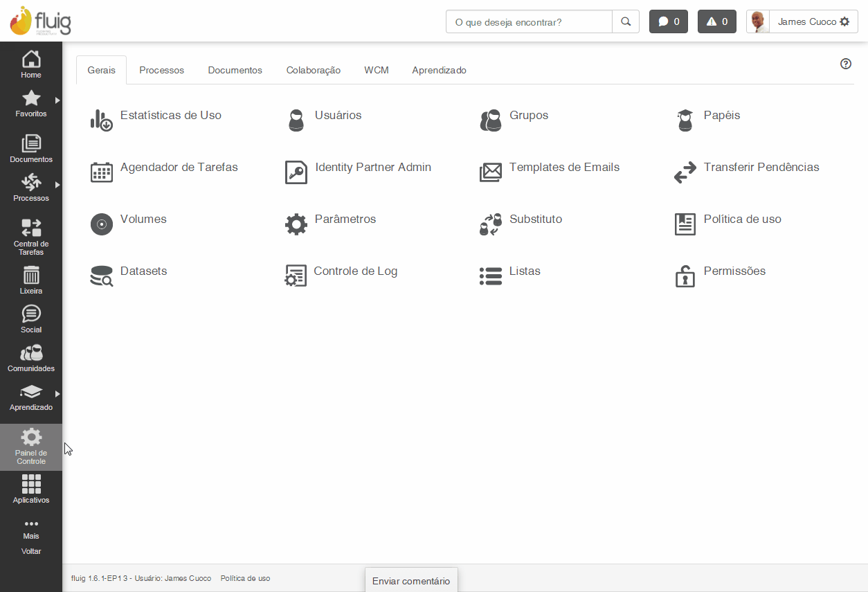Open the Volumes disc icon
The height and width of the screenshot is (592, 868).
point(101,224)
